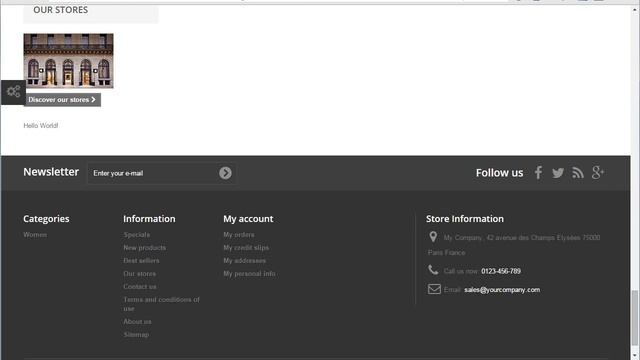
Task: Open the gears settings side panel
Action: (x=13, y=92)
